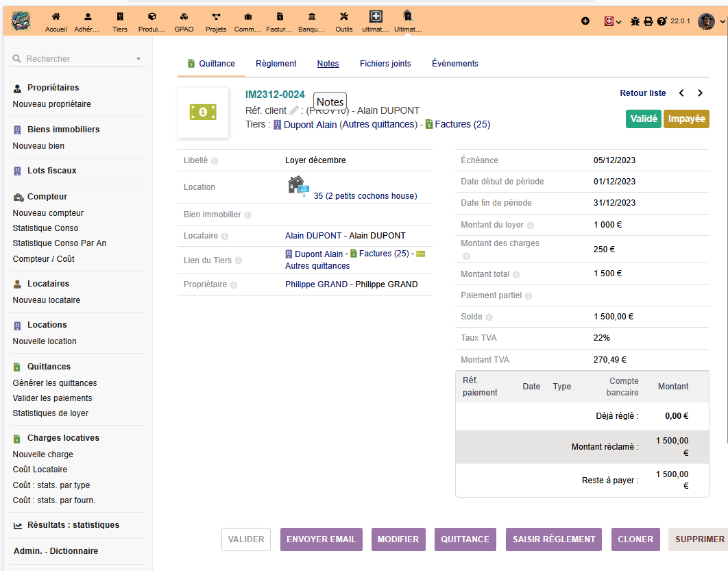The height and width of the screenshot is (571, 728).
Task: Click Nouveau propriétaire in sidebar
Action: coord(51,104)
